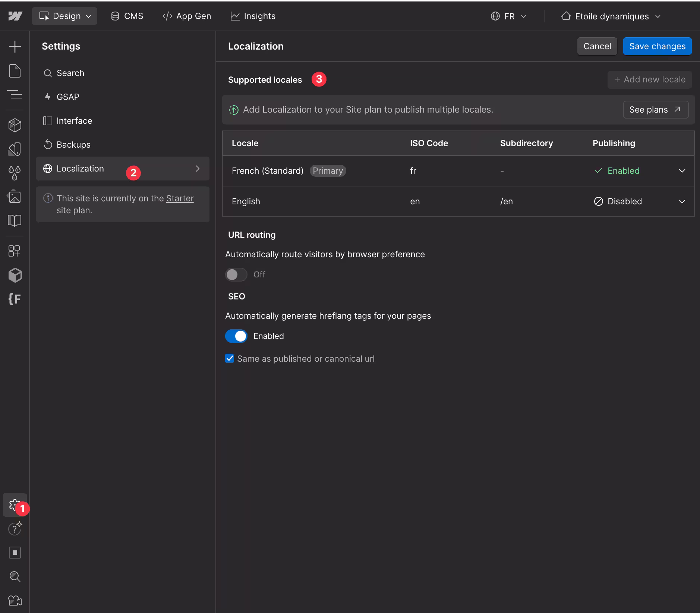Viewport: 700px width, 613px height.
Task: Open the Variables droplets icon
Action: [x=15, y=173]
